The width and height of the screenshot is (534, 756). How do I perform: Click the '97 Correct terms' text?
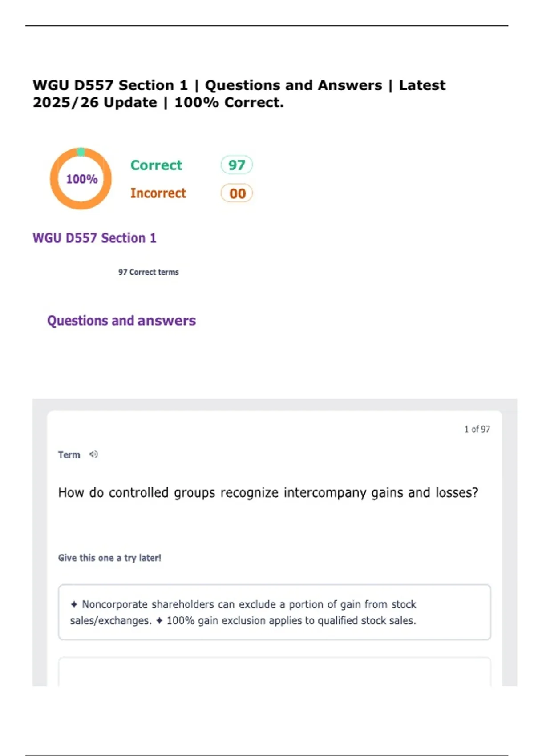click(148, 272)
